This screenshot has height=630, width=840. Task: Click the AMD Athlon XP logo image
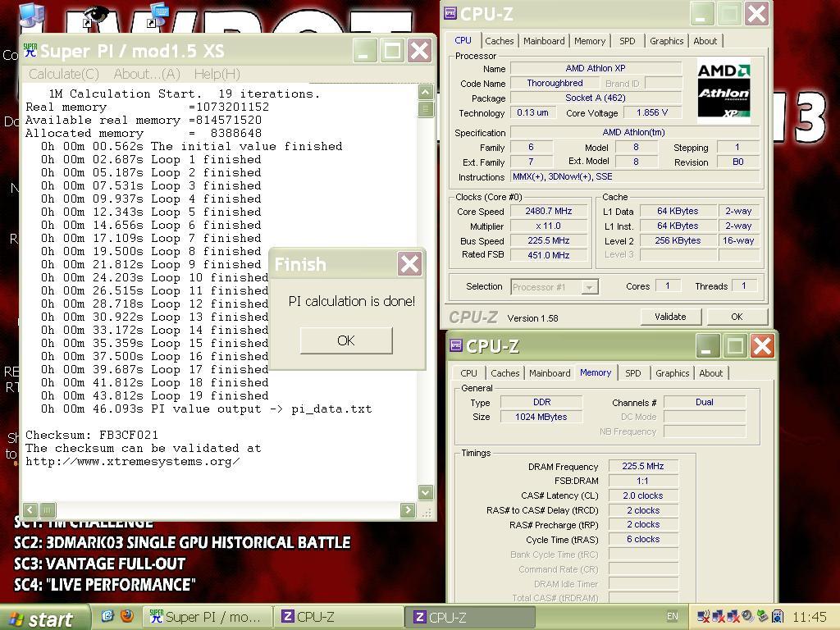point(724,91)
